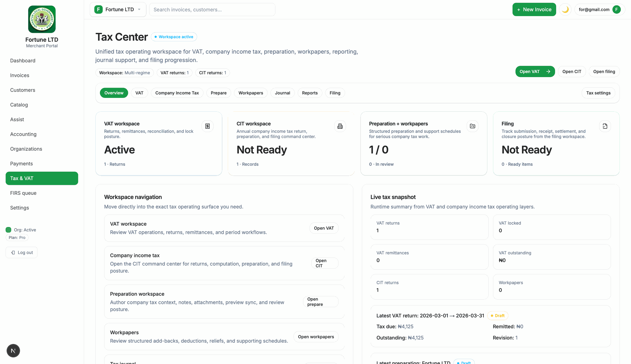Open FIRS queue in sidebar
The image size is (631, 364).
42,193
